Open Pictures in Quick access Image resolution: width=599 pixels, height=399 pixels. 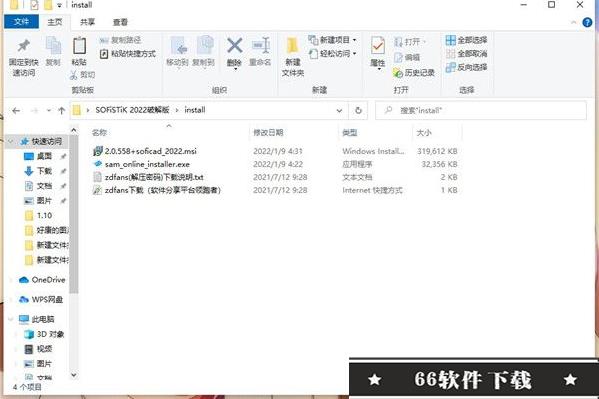[38, 201]
